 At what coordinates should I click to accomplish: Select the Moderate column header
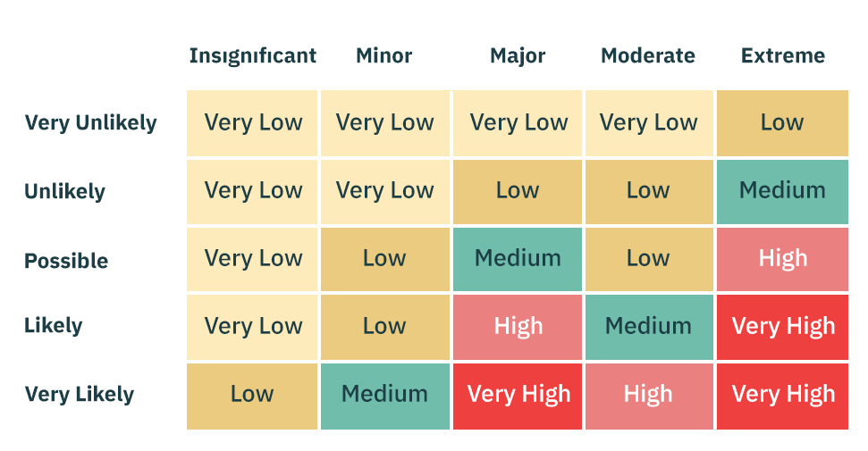pos(648,56)
